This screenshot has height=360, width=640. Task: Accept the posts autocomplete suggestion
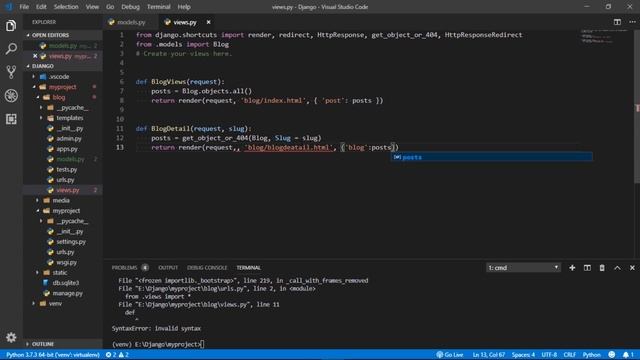pyautogui.click(x=491, y=157)
